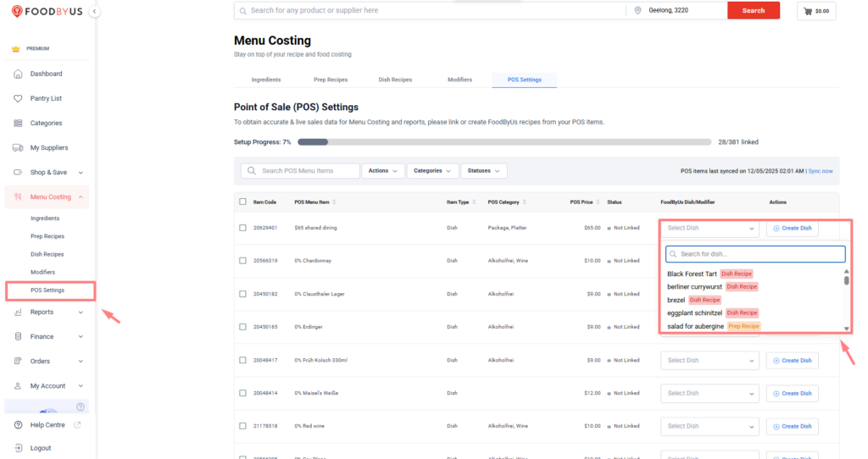Collapse sidebar with the arrow button
This screenshot has height=459, width=868.
pyautogui.click(x=95, y=11)
